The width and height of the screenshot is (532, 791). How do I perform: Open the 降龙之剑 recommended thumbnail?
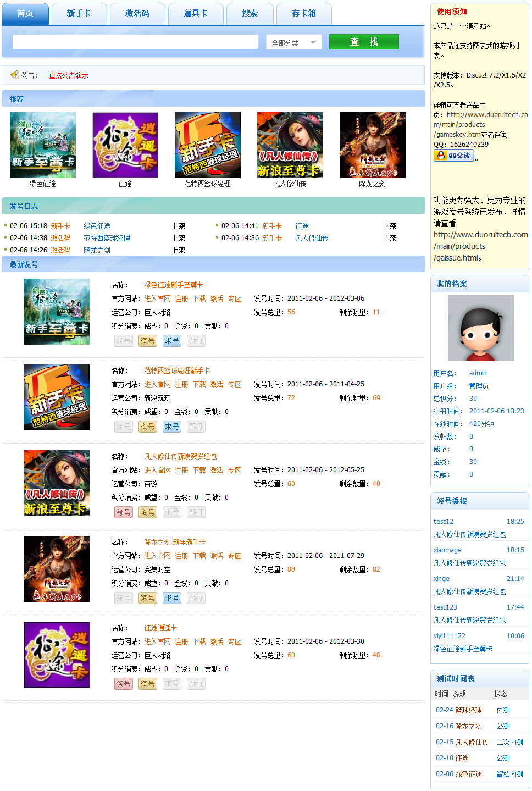coord(373,145)
